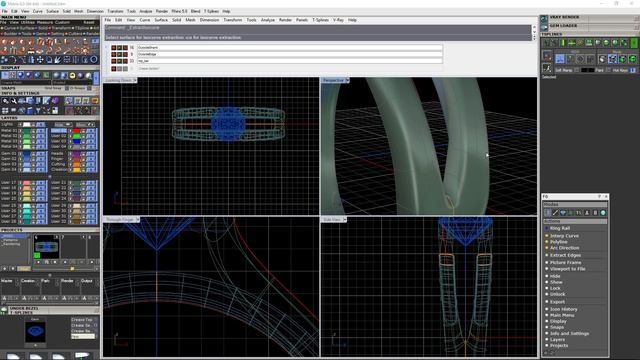Select the Cutters category in the Main Menu
This screenshot has height=360, width=640.
click(76, 33)
